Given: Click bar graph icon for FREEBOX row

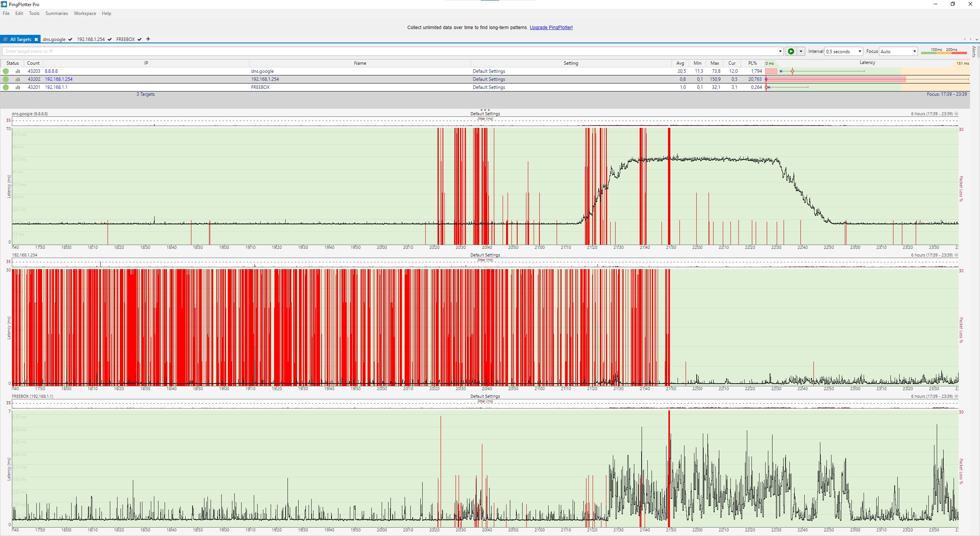Looking at the screenshot, I should (18, 87).
